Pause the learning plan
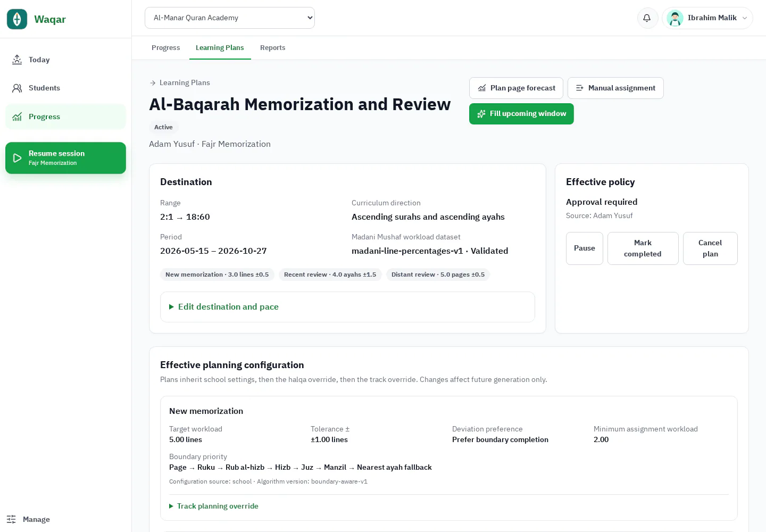 [585, 248]
